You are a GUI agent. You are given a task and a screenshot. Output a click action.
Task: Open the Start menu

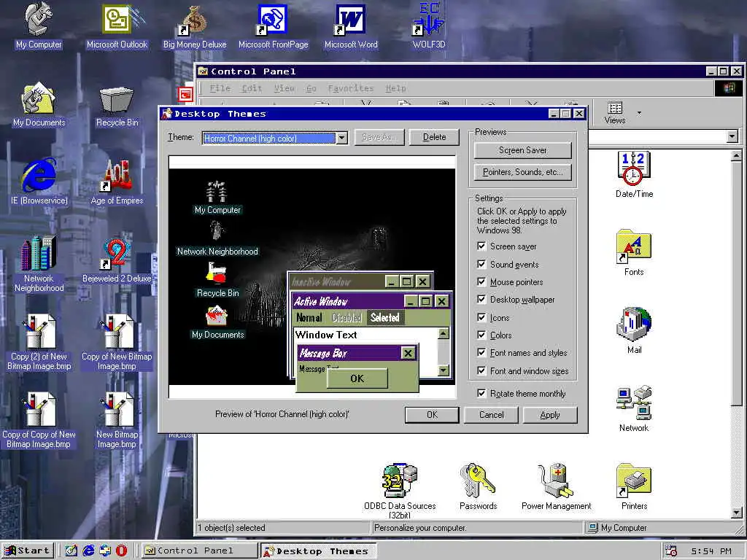pyautogui.click(x=28, y=551)
